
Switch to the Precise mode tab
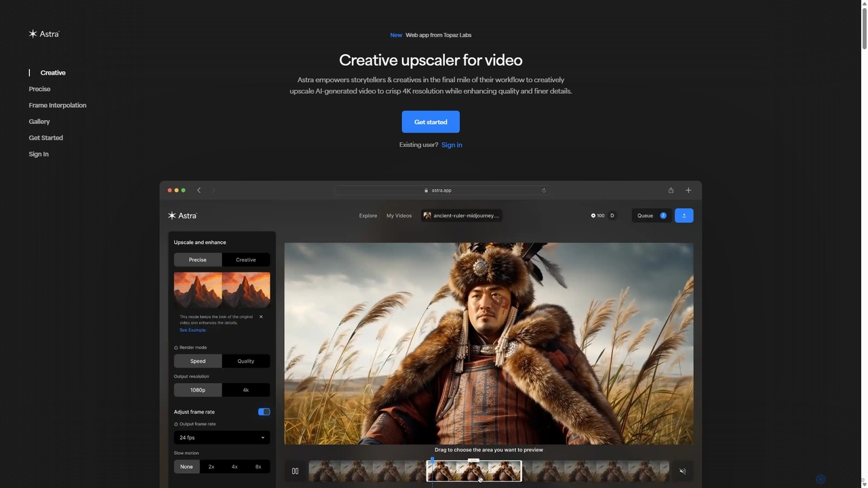point(198,260)
